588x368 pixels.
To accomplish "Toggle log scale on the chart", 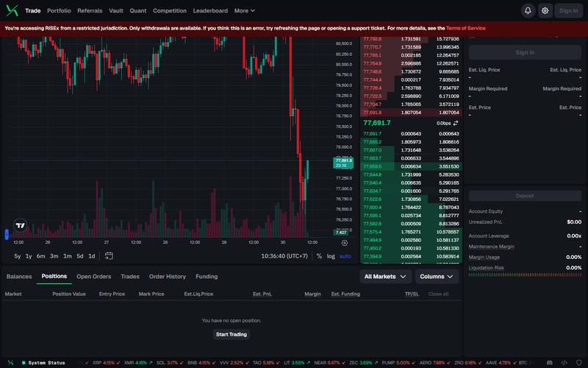I will click(331, 256).
